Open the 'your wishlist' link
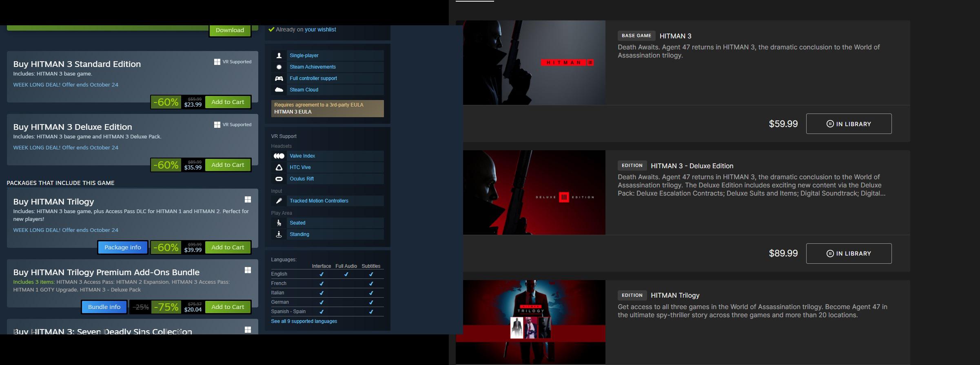 320,29
